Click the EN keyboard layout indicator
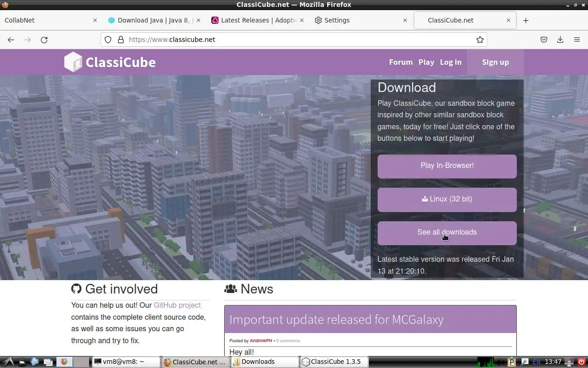The height and width of the screenshot is (368, 588). [x=537, y=362]
